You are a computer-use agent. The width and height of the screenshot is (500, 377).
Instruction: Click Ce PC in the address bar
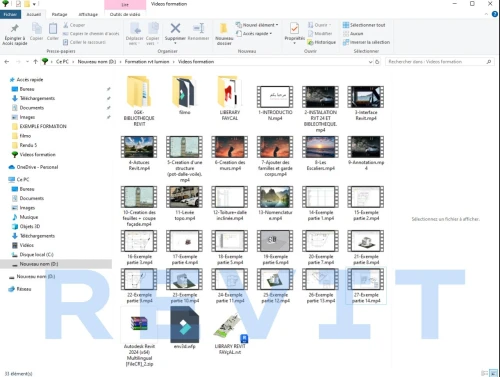tap(62, 62)
